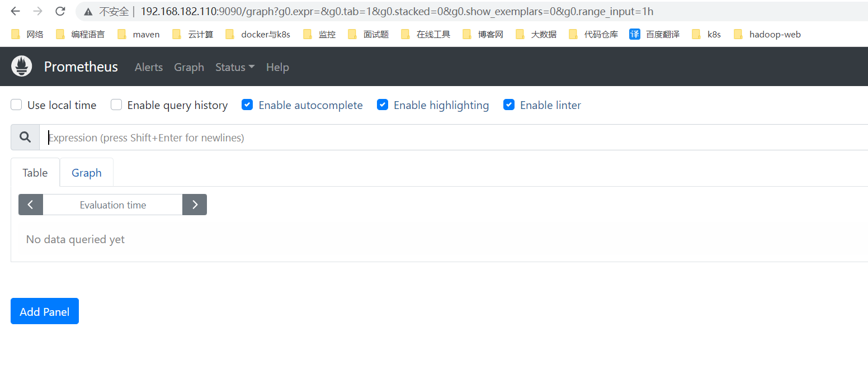Open the 监控 bookmark folder

coord(319,35)
